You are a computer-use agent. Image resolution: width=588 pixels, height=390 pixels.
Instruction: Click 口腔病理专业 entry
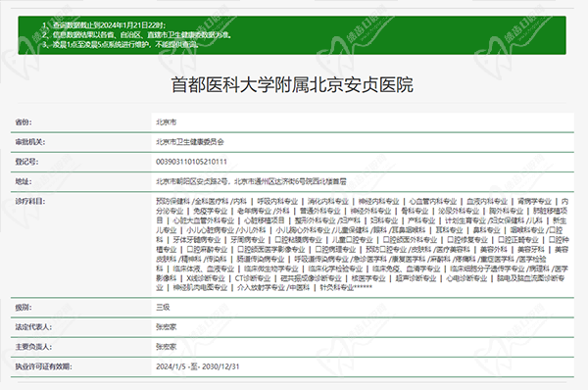pyautogui.click(x=335, y=249)
